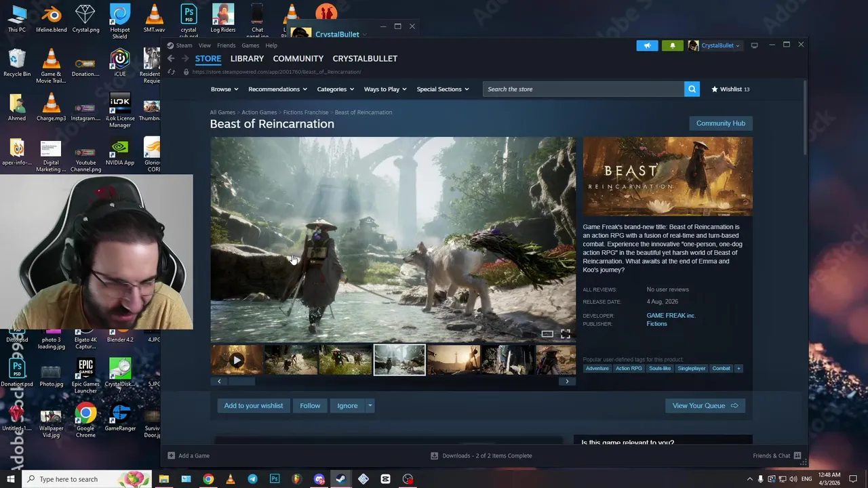Click the plus button to add tags
The width and height of the screenshot is (868, 488).
click(738, 368)
